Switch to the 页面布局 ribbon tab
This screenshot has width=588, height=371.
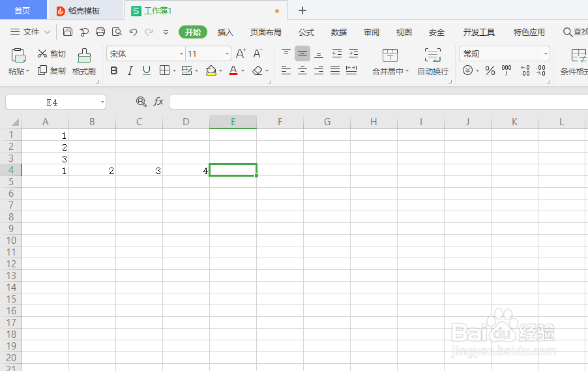[x=265, y=32]
